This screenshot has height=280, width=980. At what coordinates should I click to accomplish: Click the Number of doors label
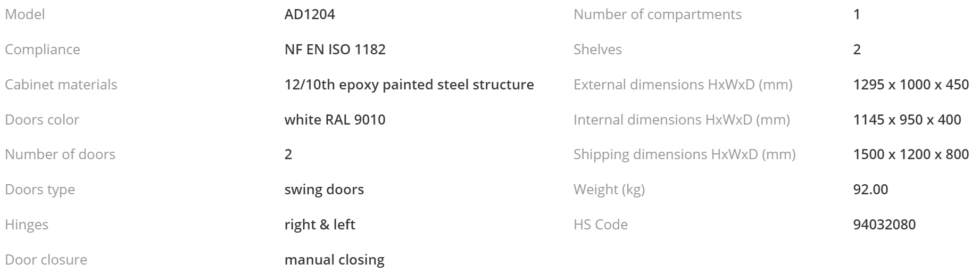tap(60, 154)
